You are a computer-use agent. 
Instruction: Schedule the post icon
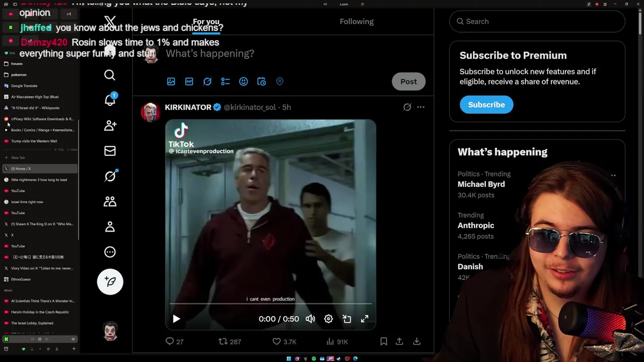262,81
